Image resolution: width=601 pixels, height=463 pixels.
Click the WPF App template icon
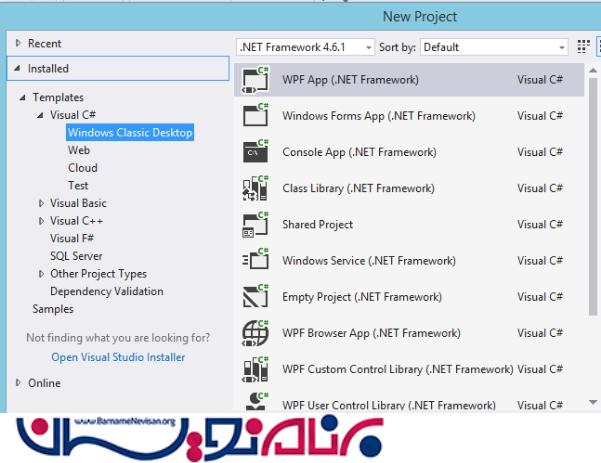(x=256, y=80)
